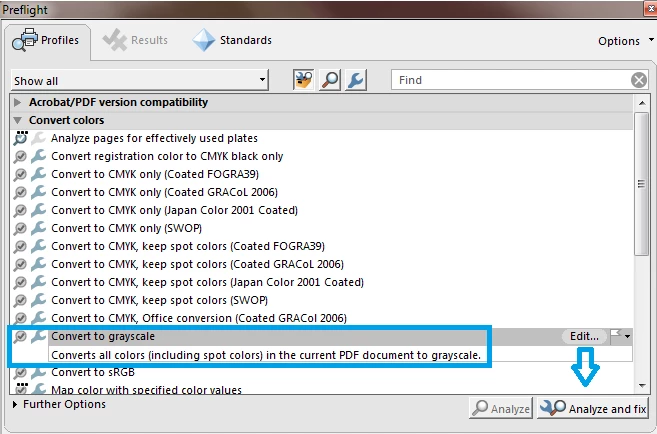
Task: Click wrench icon of Convert registration color row
Action: tap(39, 156)
